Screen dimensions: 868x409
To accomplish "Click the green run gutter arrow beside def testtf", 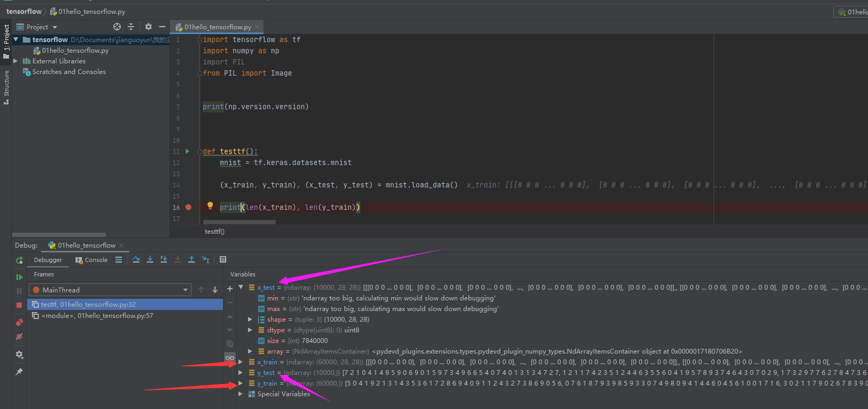I will point(187,151).
